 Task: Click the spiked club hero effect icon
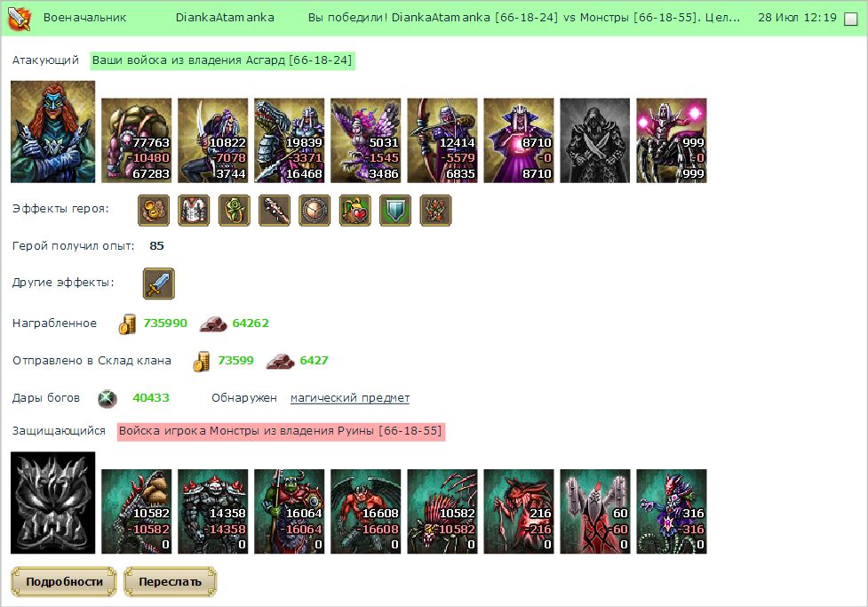click(275, 211)
